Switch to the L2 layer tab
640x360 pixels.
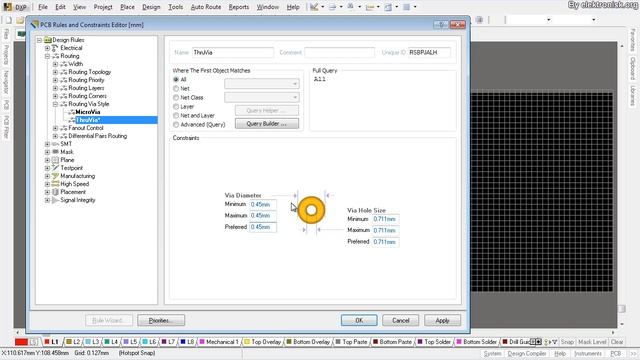[73, 342]
